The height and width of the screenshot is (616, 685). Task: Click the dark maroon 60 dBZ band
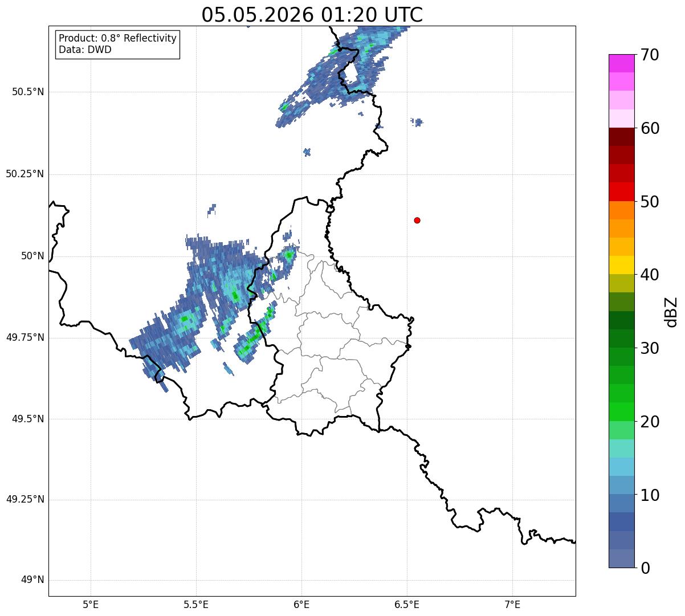pos(622,137)
